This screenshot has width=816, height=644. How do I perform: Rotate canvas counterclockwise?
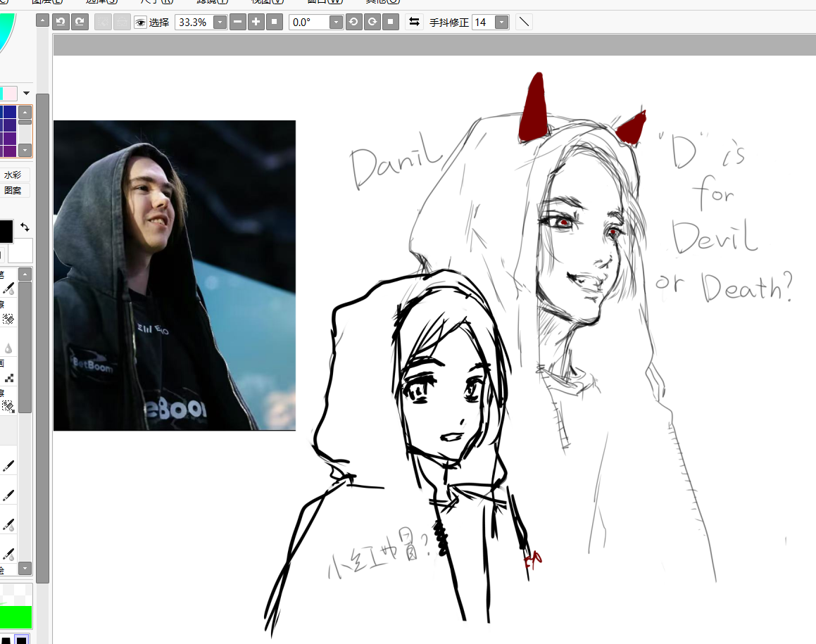tap(354, 22)
